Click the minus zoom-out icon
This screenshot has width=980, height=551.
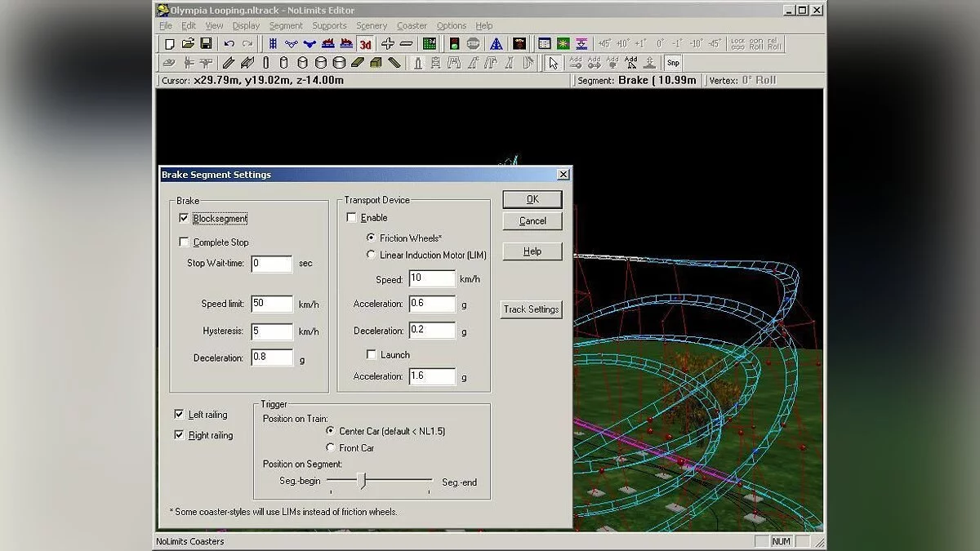click(x=406, y=43)
